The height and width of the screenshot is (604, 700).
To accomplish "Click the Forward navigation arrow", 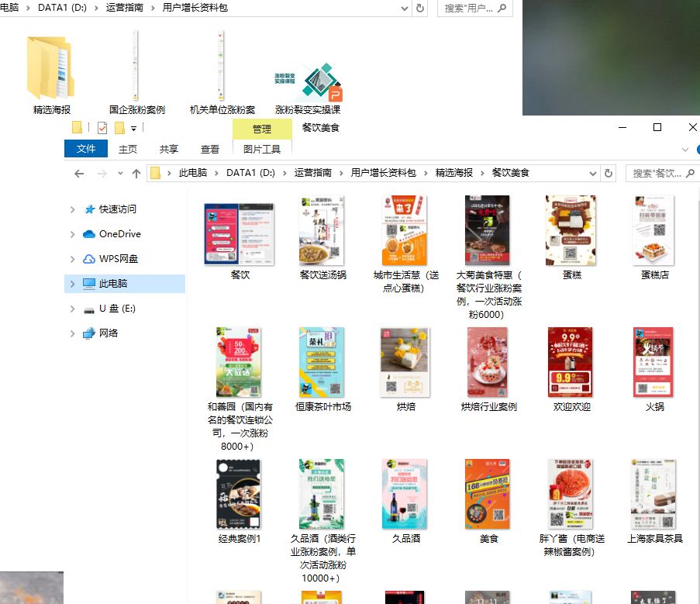I will 102,173.
